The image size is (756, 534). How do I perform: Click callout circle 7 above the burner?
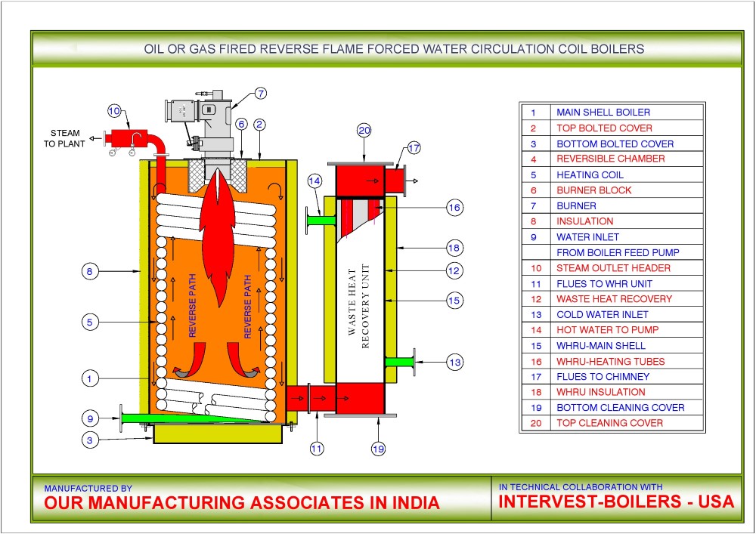[x=260, y=94]
